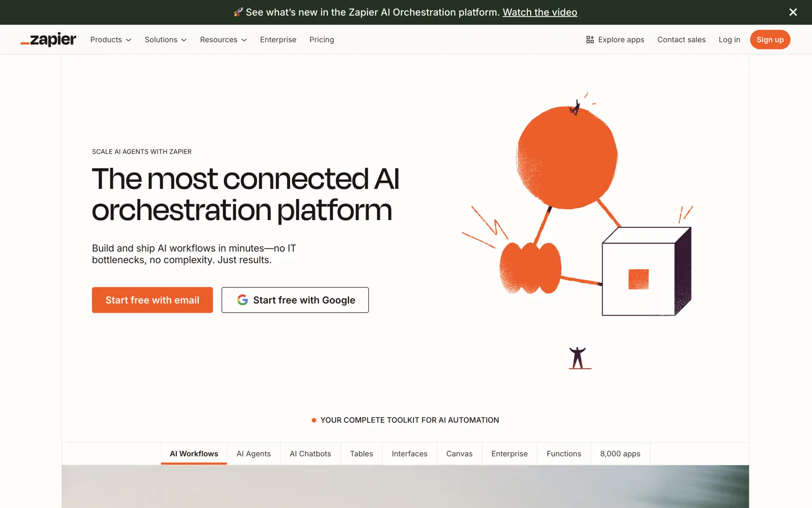Image resolution: width=812 pixels, height=508 pixels.
Task: Click the Explore apps grid icon
Action: (x=590, y=39)
